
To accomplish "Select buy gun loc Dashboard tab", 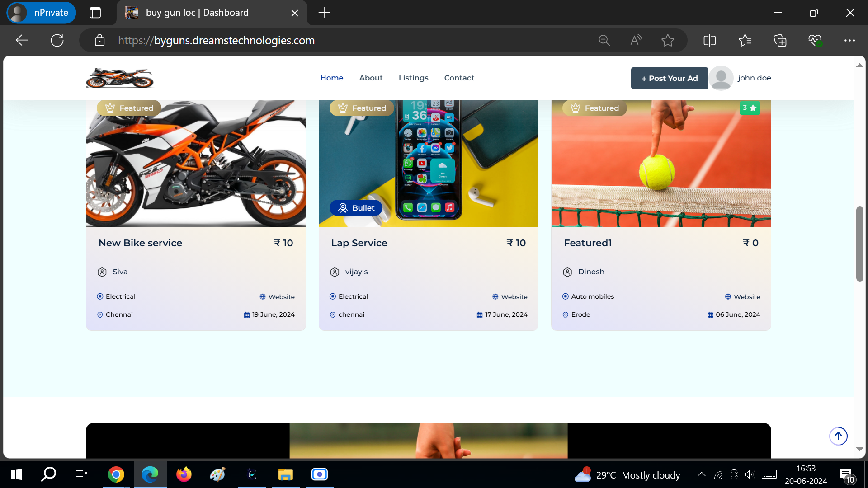I will tap(212, 13).
